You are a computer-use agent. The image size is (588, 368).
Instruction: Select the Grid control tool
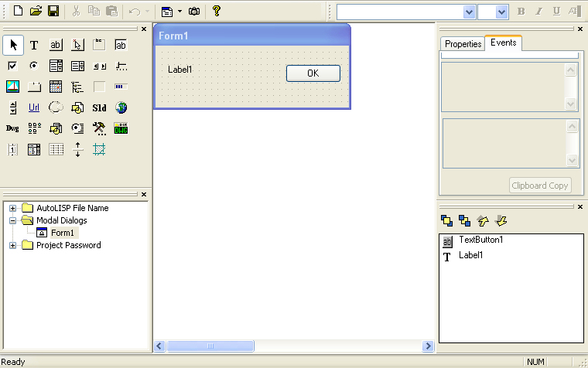(x=56, y=149)
